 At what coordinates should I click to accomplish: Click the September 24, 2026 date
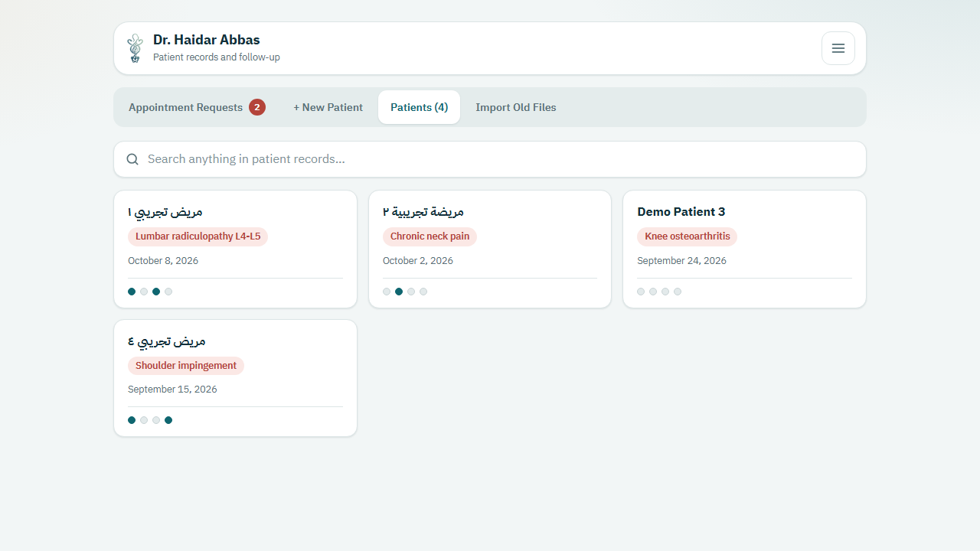pos(681,261)
